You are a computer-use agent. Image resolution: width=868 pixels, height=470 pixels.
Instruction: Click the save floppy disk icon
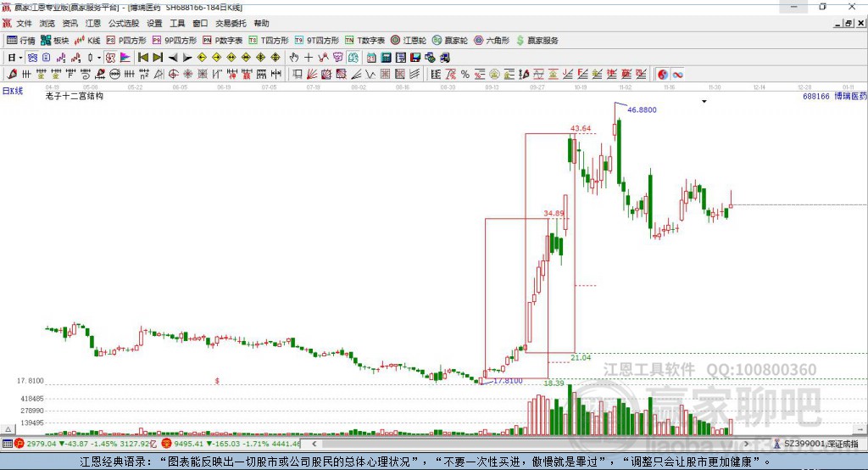415,58
